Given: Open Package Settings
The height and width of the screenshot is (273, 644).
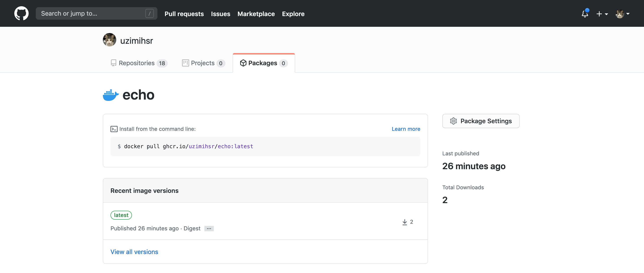Looking at the screenshot, I should (481, 121).
